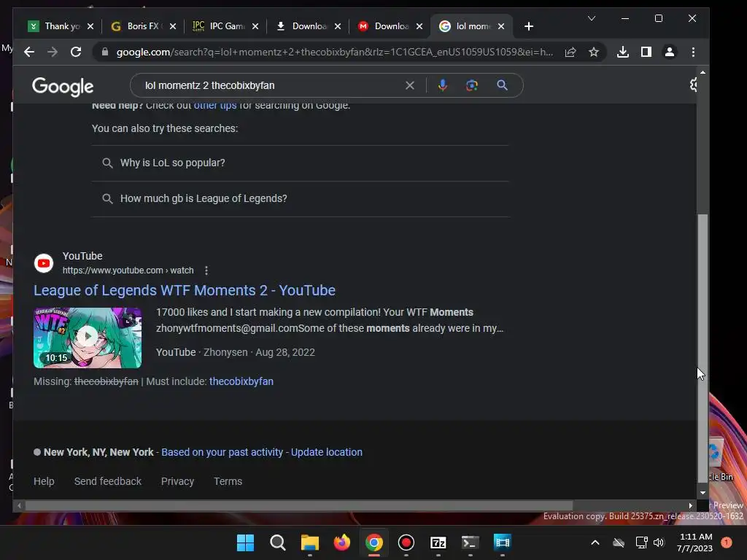
Task: Click Update location link
Action: 326,452
